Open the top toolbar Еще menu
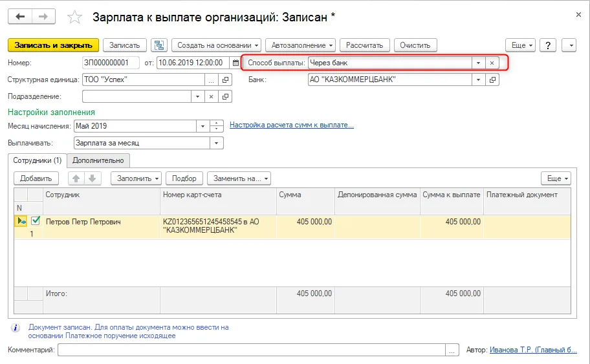The height and width of the screenshot is (364, 590). tap(520, 45)
